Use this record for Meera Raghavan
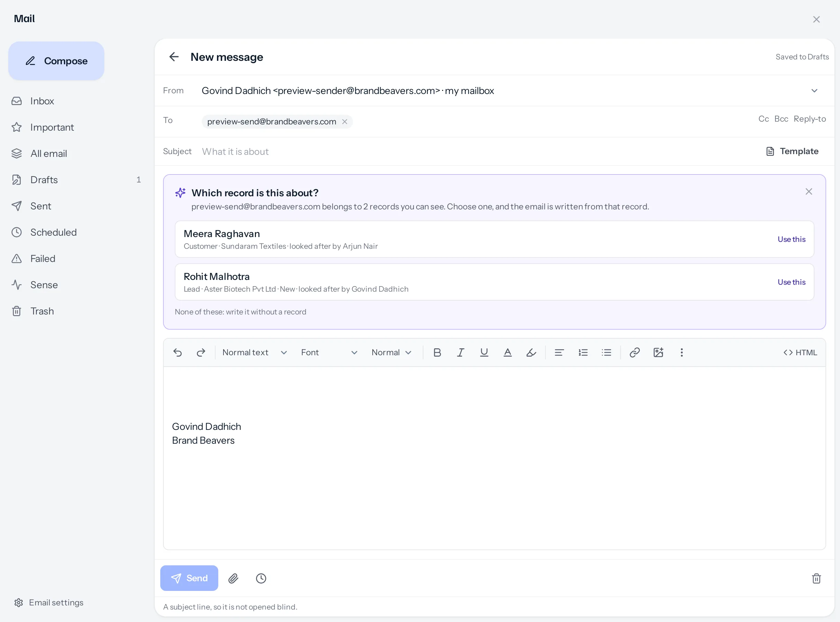Screen dimensions: 840x622 [791, 239]
